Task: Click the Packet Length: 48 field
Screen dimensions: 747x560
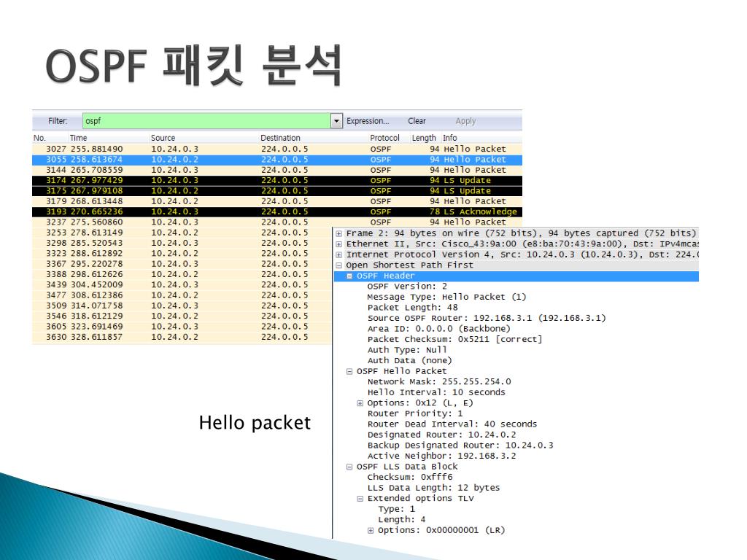Action: (x=413, y=308)
